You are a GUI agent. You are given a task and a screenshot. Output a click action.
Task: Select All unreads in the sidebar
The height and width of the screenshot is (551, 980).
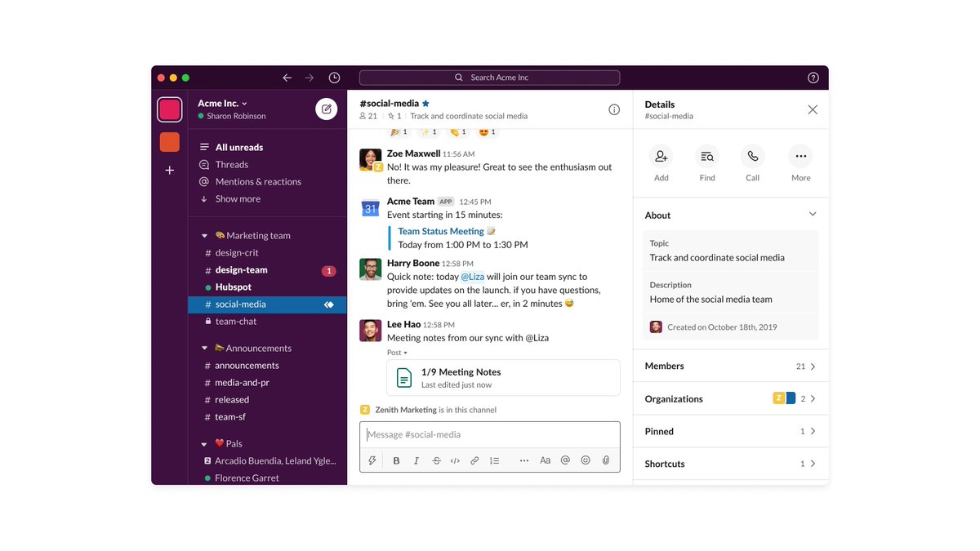point(237,146)
